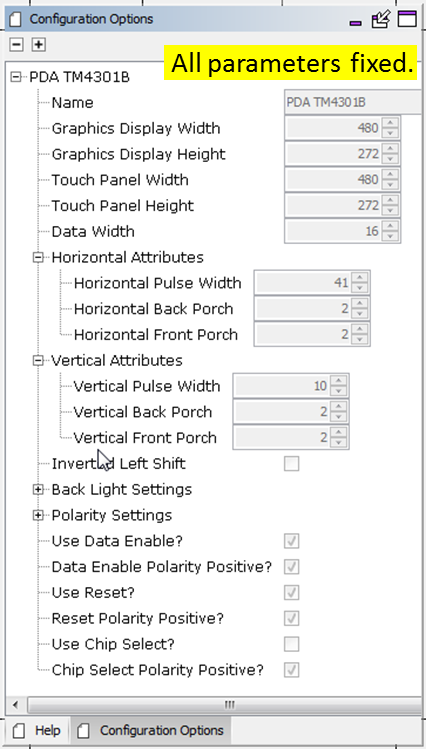Image resolution: width=432 pixels, height=749 pixels.
Task: Expand all tree nodes with plus icon
Action: click(38, 45)
